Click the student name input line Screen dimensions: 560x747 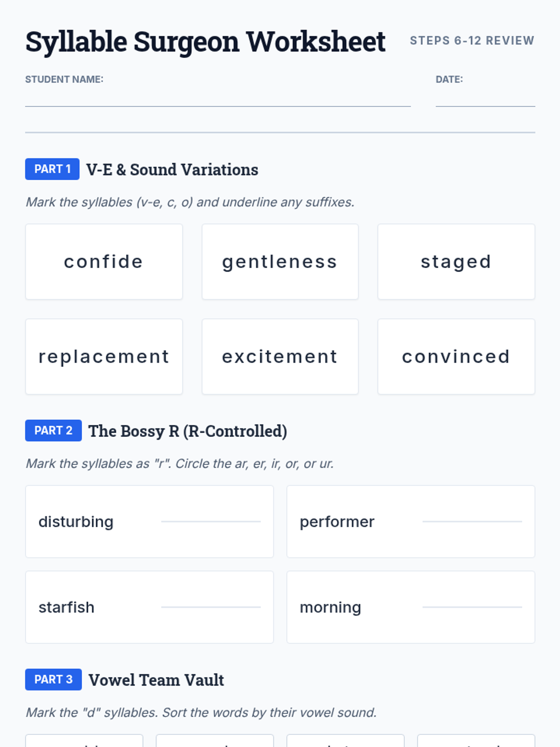pos(218,99)
